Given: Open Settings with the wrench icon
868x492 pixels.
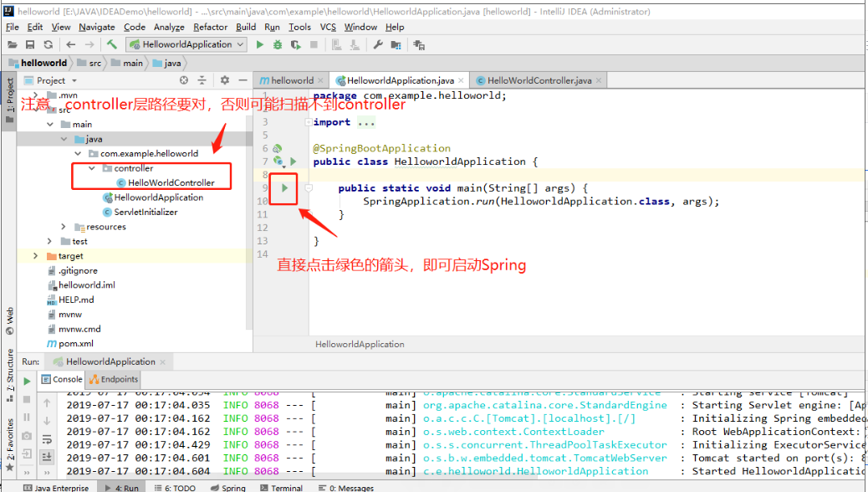Looking at the screenshot, I should tap(378, 45).
